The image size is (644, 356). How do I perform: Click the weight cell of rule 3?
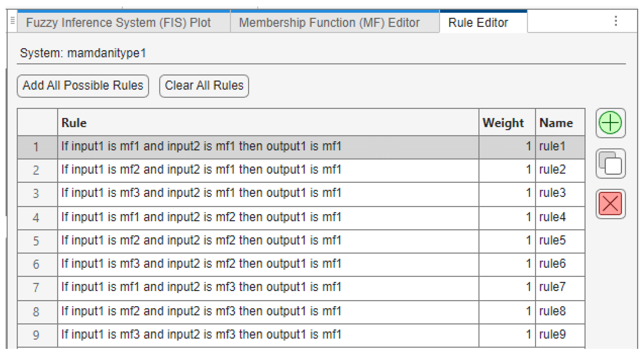click(507, 193)
